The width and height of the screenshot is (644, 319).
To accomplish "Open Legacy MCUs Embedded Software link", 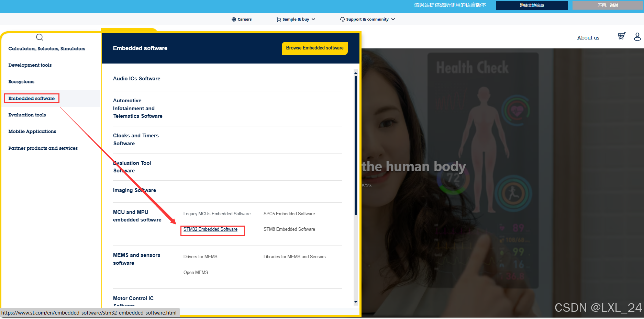I will [217, 214].
